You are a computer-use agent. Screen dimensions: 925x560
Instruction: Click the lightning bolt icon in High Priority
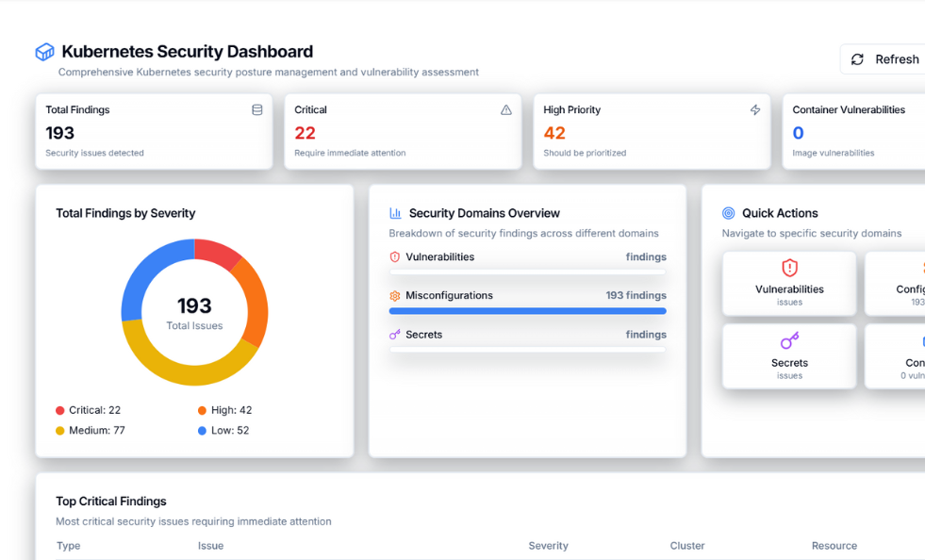click(755, 110)
